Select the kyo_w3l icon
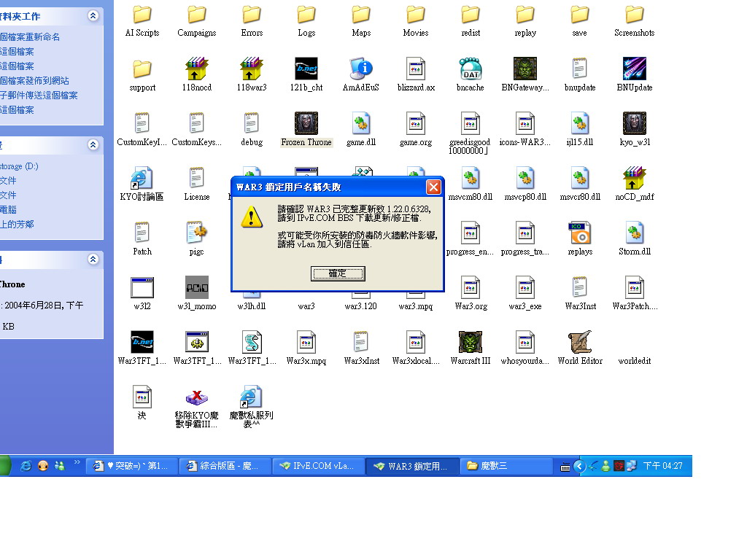 (x=634, y=123)
